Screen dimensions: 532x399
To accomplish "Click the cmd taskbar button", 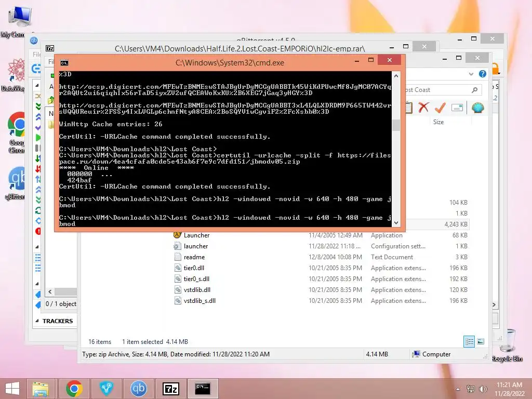I will tap(203, 389).
